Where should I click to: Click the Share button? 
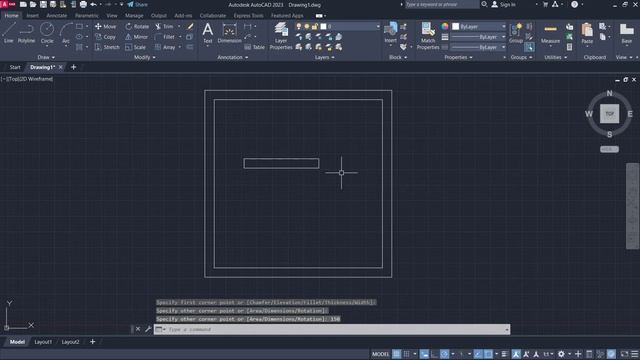click(137, 4)
